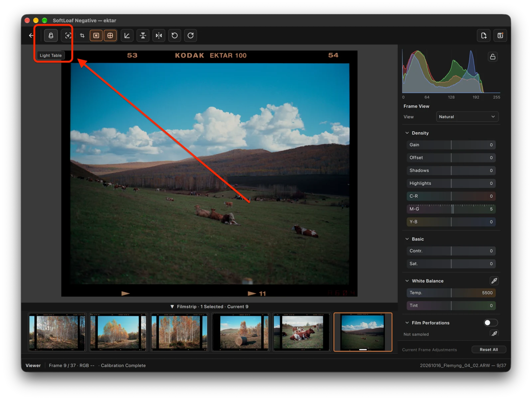Flip the image vertically

(x=143, y=36)
